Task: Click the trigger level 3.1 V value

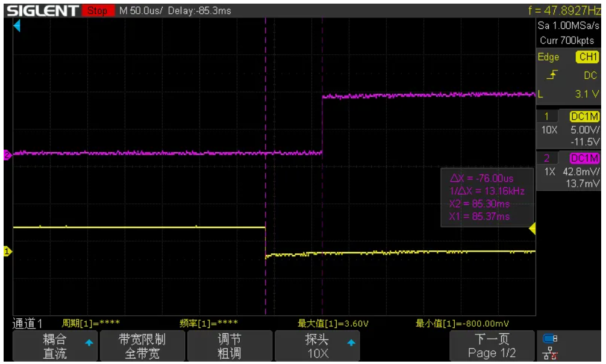Action: point(587,94)
